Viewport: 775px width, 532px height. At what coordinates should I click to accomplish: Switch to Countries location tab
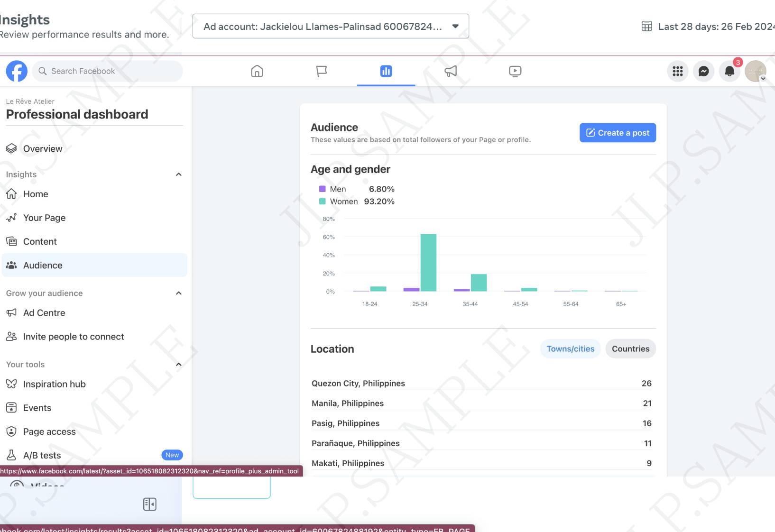[x=630, y=349]
